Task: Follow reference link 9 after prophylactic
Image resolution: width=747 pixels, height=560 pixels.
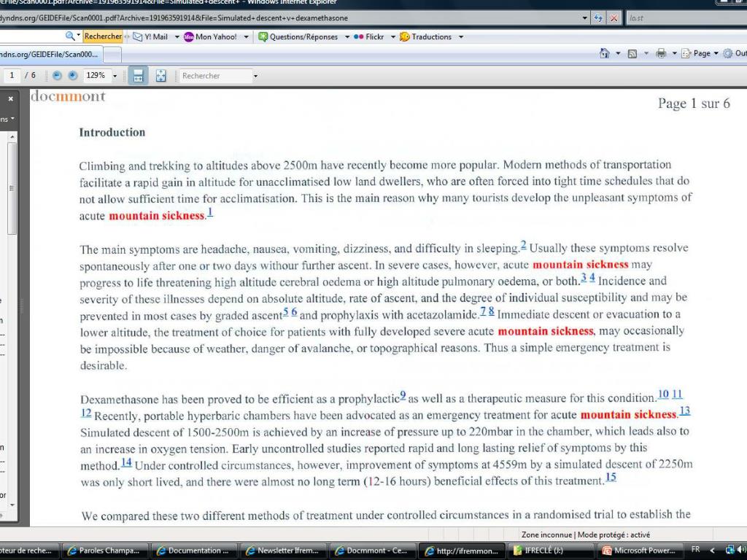Action: tap(403, 396)
